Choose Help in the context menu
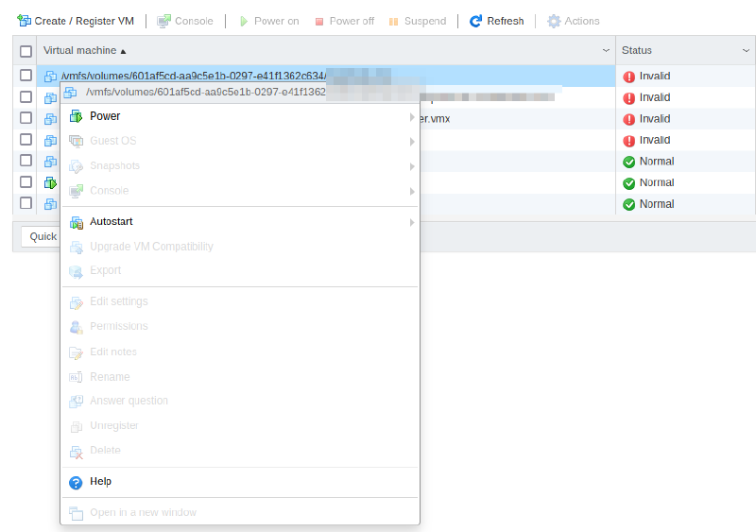This screenshot has height=532, width=756. [101, 482]
